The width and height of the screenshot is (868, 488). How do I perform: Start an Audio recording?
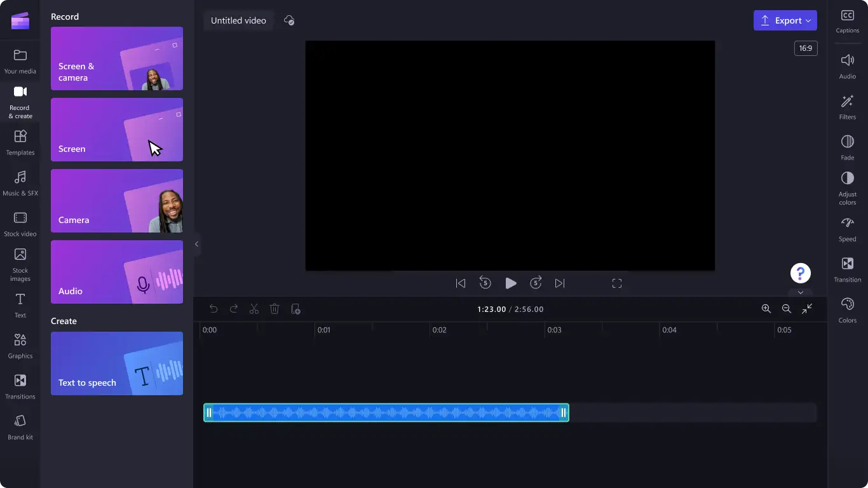coord(117,272)
